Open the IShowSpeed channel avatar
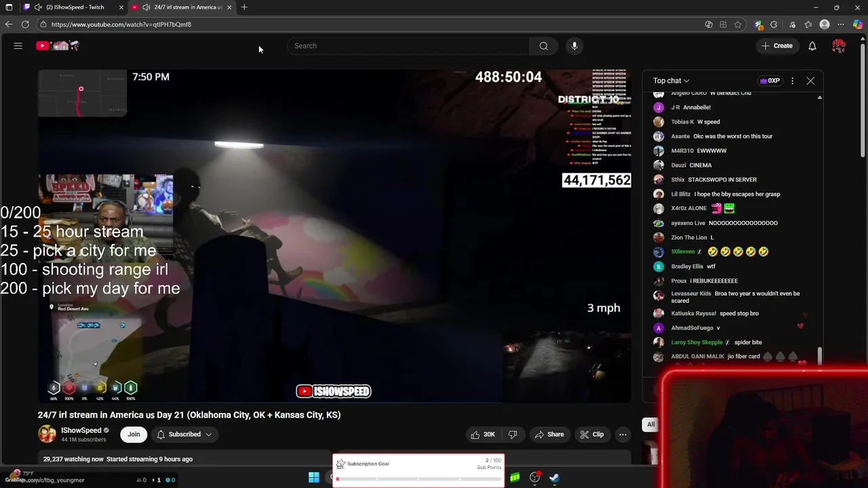Screen dimensions: 868x488 pos(47,434)
